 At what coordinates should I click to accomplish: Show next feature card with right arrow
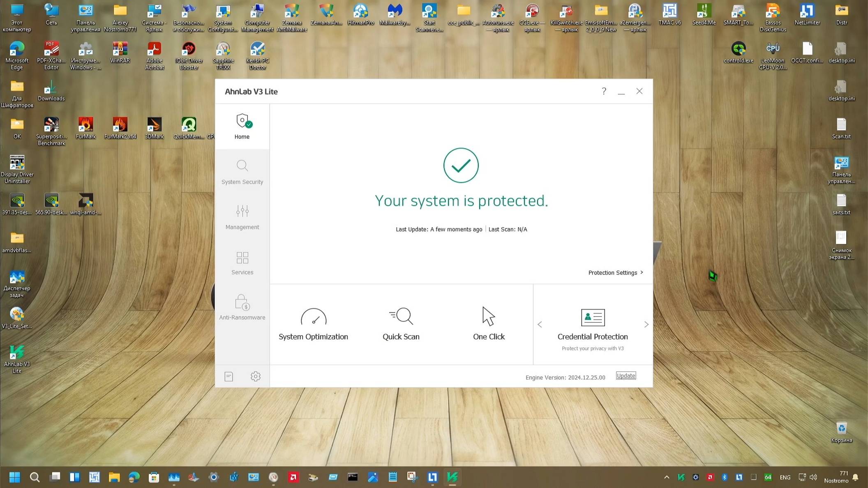click(x=646, y=324)
